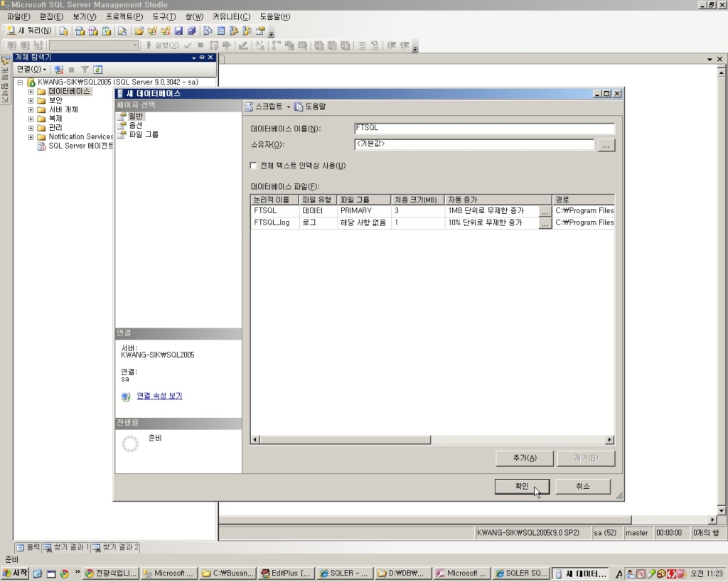Click the database name input field

[x=484, y=129]
